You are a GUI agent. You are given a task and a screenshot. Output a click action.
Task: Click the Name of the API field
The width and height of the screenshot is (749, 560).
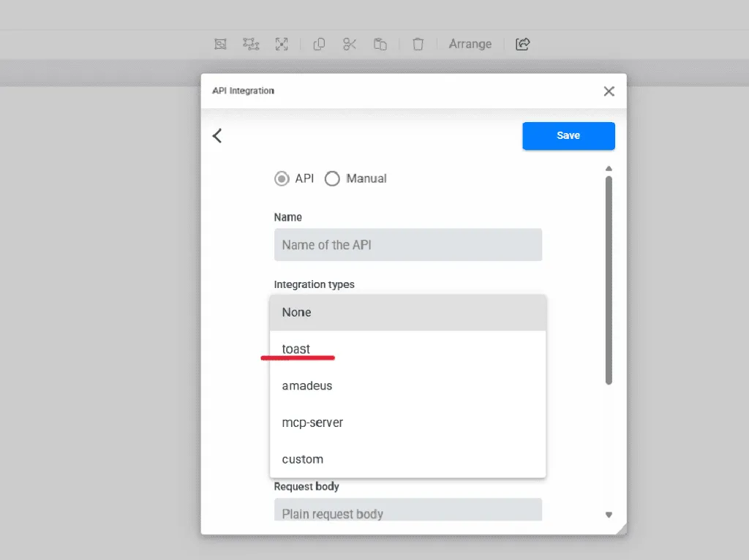coord(407,245)
